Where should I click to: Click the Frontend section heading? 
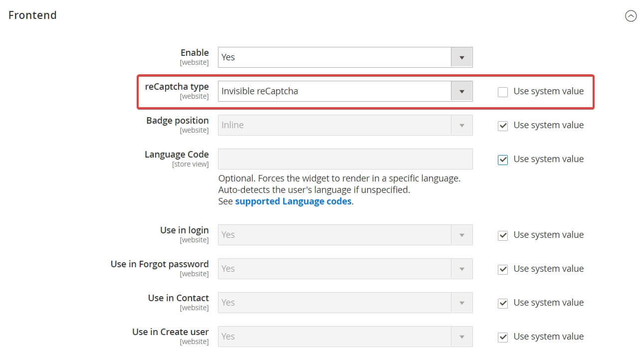[32, 15]
